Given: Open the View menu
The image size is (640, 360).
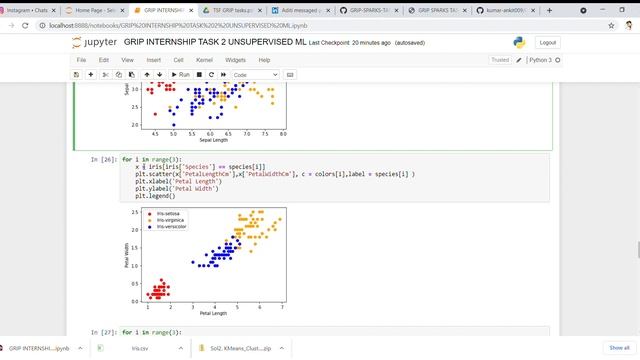Looking at the screenshot, I should point(127,60).
